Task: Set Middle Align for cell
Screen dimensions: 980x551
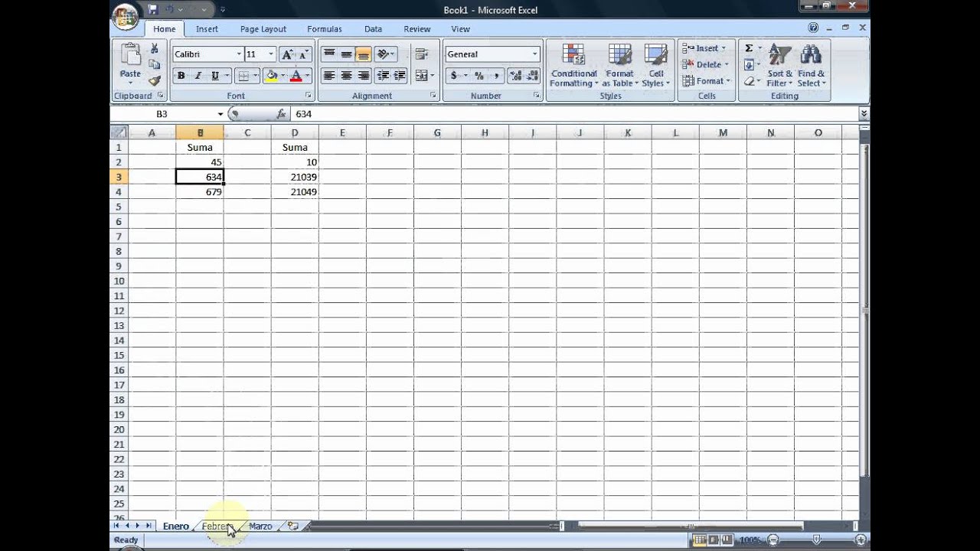Action: click(346, 54)
